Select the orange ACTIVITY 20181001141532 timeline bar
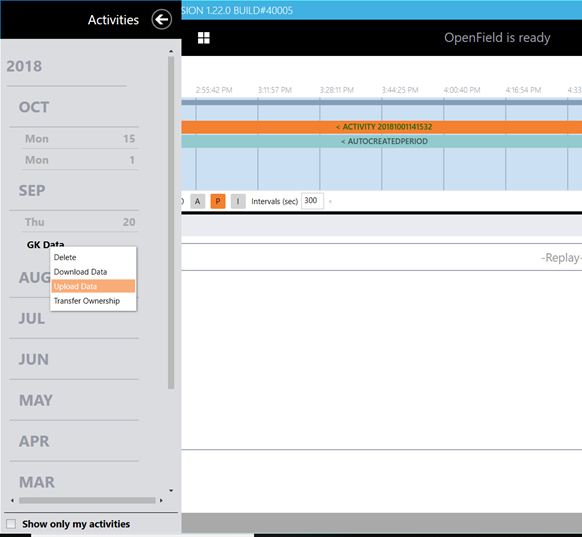This screenshot has height=537, width=582. (x=382, y=127)
